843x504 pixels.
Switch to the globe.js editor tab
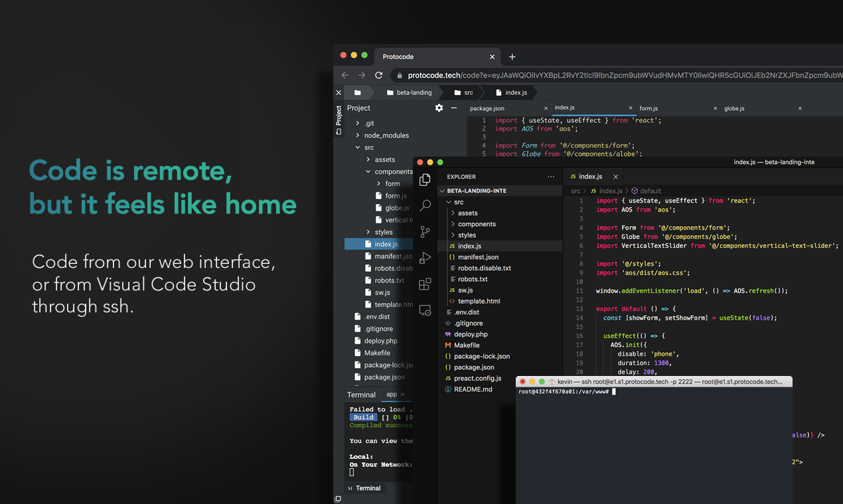(x=734, y=108)
